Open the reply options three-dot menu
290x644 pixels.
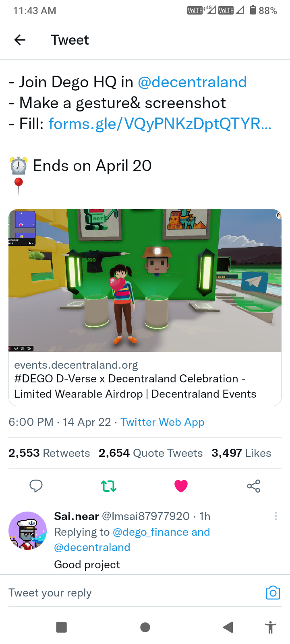pos(275,516)
